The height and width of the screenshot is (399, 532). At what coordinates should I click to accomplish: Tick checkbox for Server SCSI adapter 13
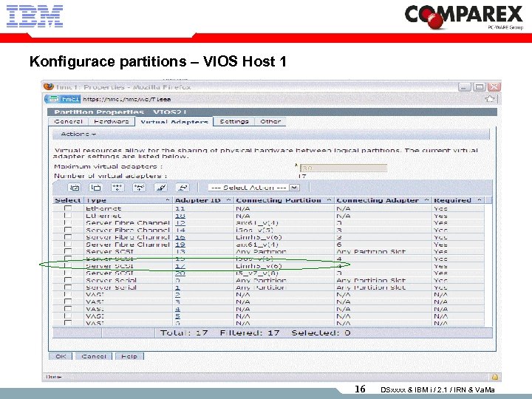click(68, 251)
